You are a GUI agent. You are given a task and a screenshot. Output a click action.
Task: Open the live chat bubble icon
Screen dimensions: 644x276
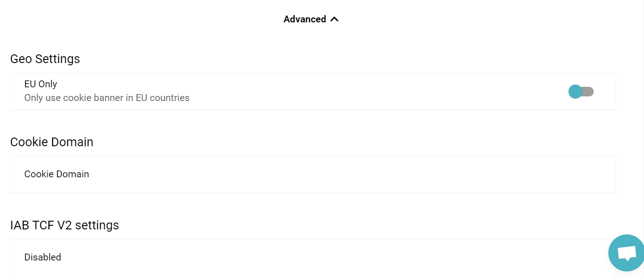click(x=627, y=253)
